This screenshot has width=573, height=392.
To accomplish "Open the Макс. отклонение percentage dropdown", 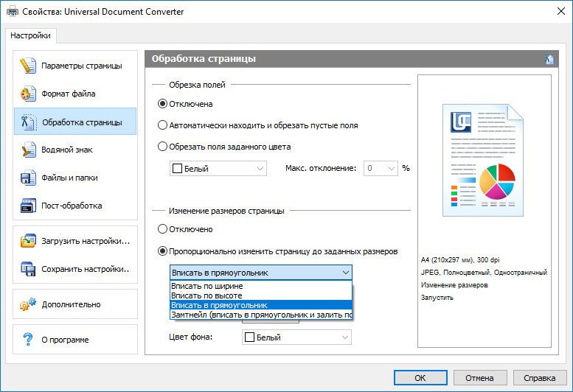I will click(x=381, y=168).
